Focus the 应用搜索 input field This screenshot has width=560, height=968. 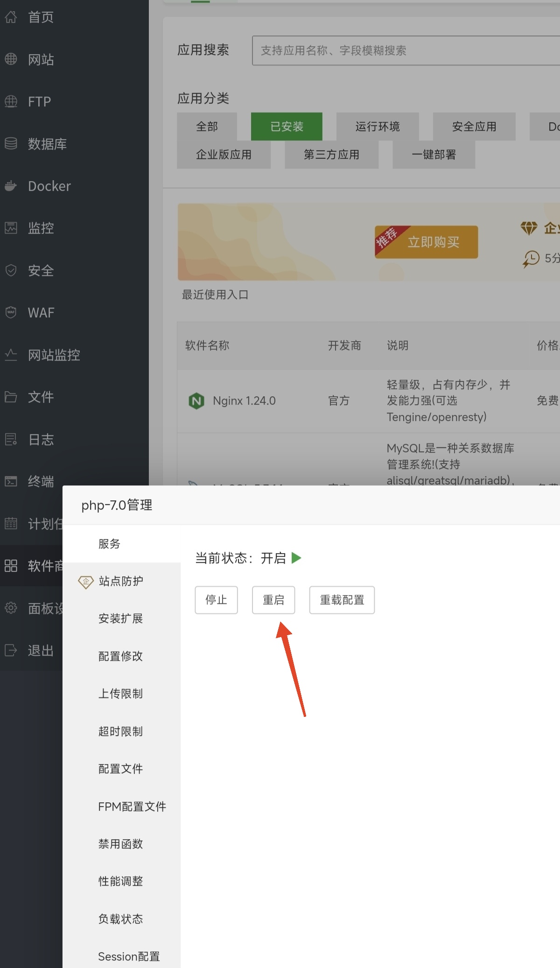click(x=406, y=50)
